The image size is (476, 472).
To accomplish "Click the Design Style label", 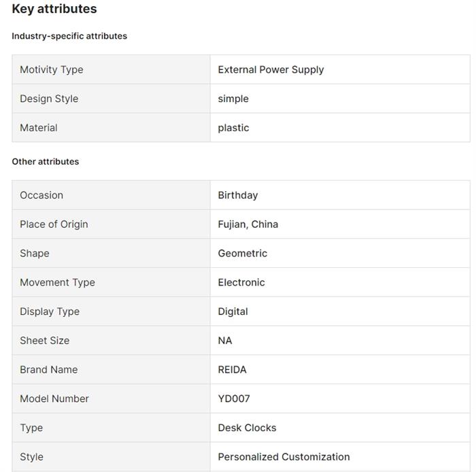I will tap(49, 99).
